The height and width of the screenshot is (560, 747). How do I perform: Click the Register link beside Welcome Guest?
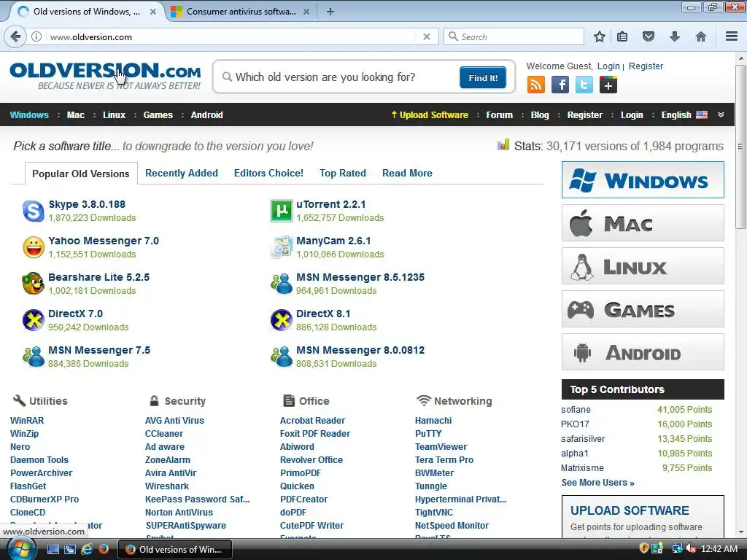pyautogui.click(x=646, y=66)
